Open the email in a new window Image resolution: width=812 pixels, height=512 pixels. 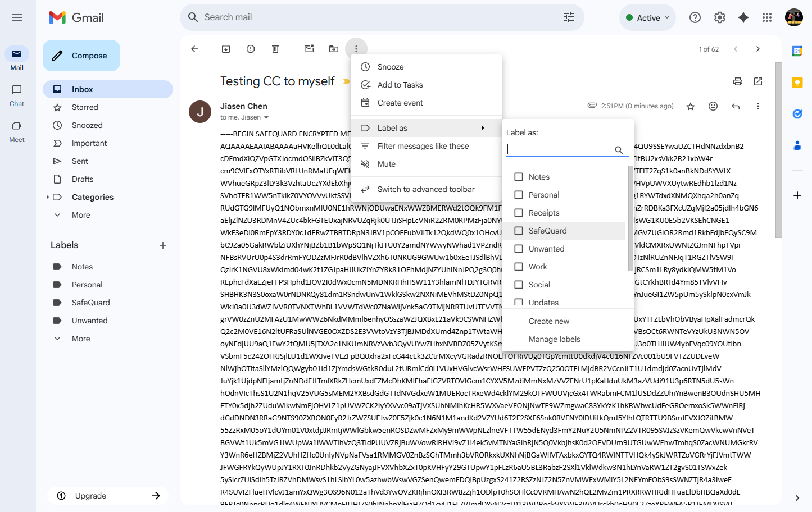(758, 81)
